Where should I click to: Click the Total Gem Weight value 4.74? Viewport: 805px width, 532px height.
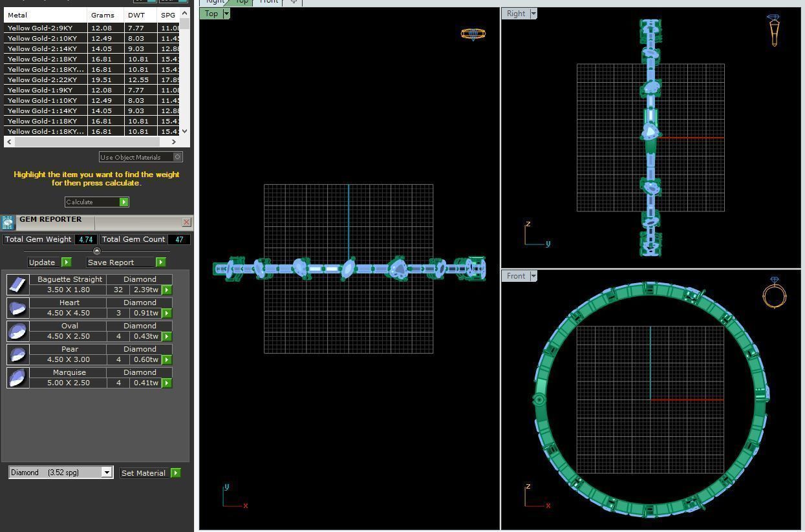(x=85, y=239)
